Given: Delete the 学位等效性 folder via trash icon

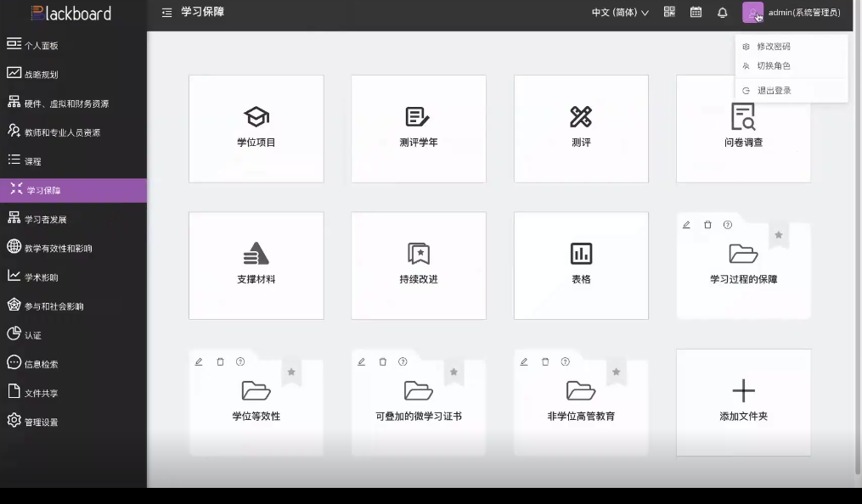Looking at the screenshot, I should 220,361.
